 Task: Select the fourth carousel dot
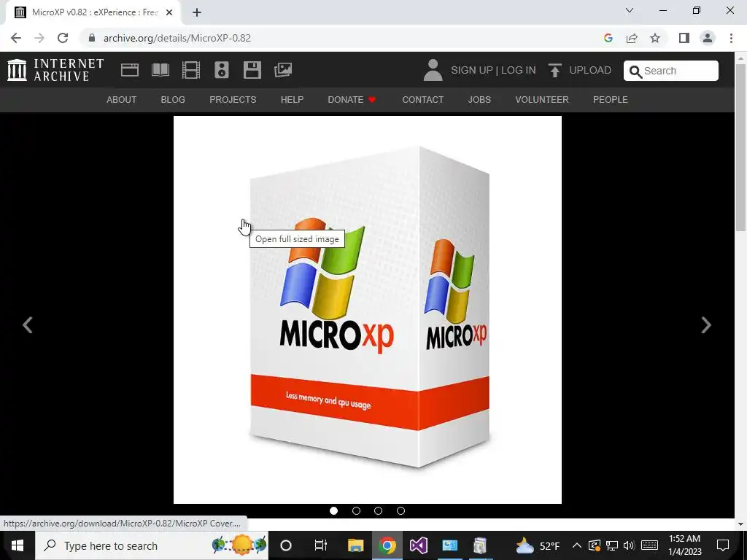coord(400,510)
